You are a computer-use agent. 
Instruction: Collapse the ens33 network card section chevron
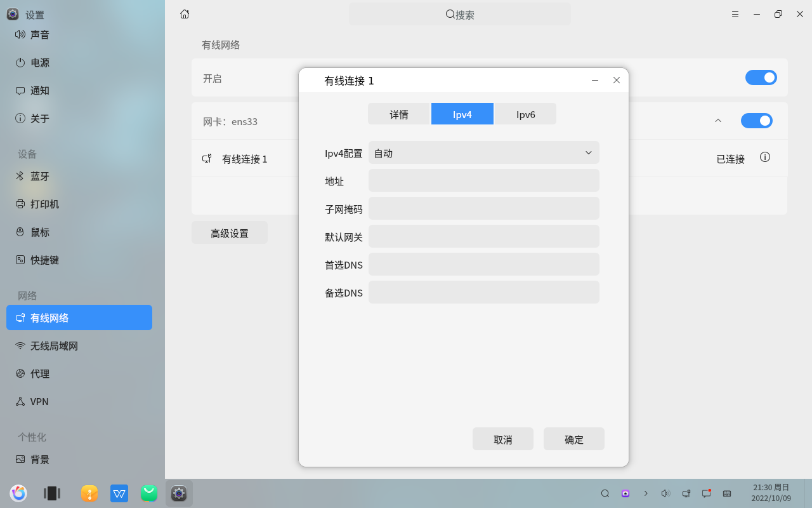coord(718,121)
